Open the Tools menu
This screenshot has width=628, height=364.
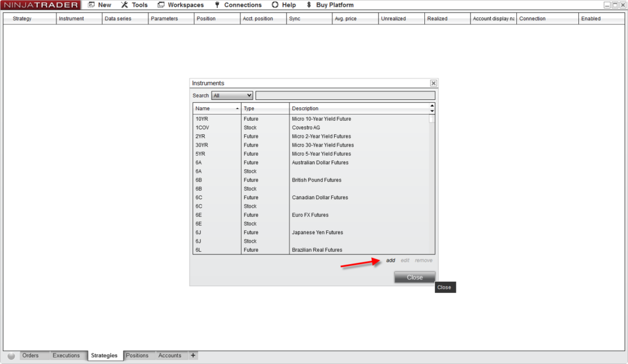(x=134, y=5)
